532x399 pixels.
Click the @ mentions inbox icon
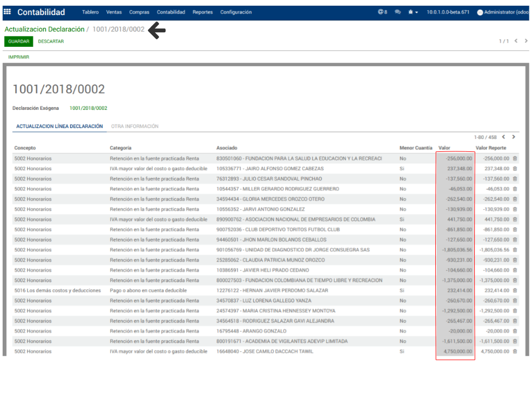[x=382, y=12]
